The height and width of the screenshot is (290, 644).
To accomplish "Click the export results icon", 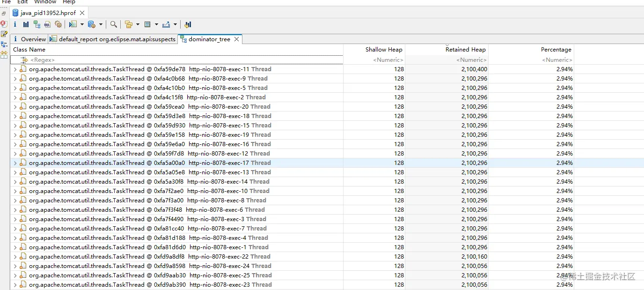I will (x=166, y=24).
